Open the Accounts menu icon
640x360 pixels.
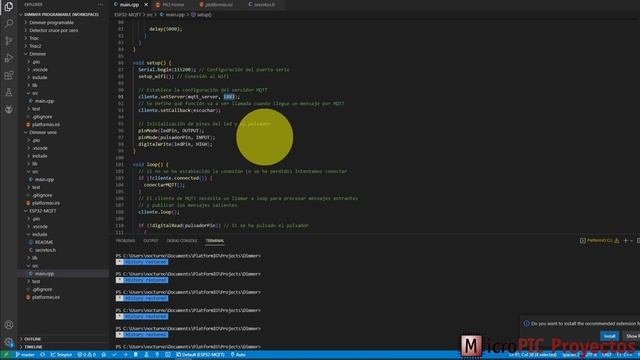pos(9,325)
